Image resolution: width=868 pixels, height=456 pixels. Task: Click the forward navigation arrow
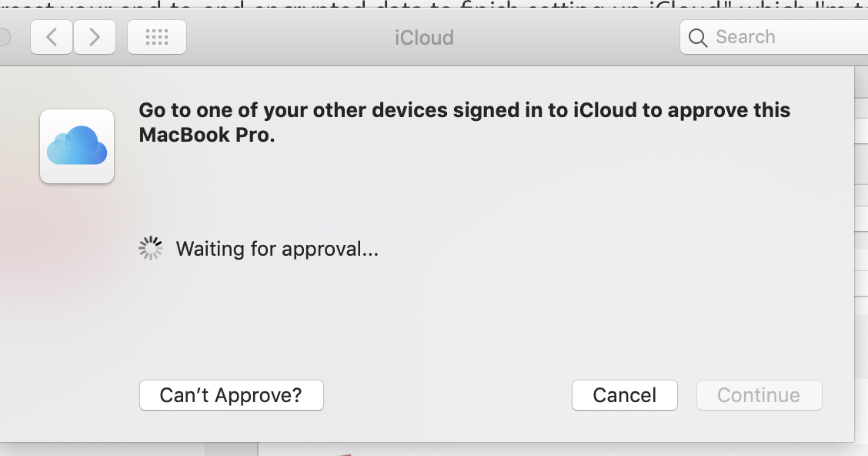[x=95, y=37]
